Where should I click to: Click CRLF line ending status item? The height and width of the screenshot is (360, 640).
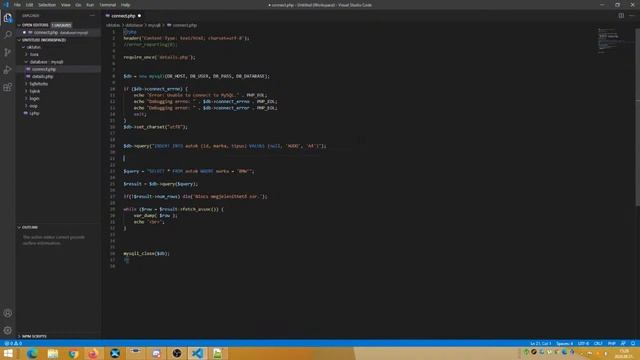598,344
